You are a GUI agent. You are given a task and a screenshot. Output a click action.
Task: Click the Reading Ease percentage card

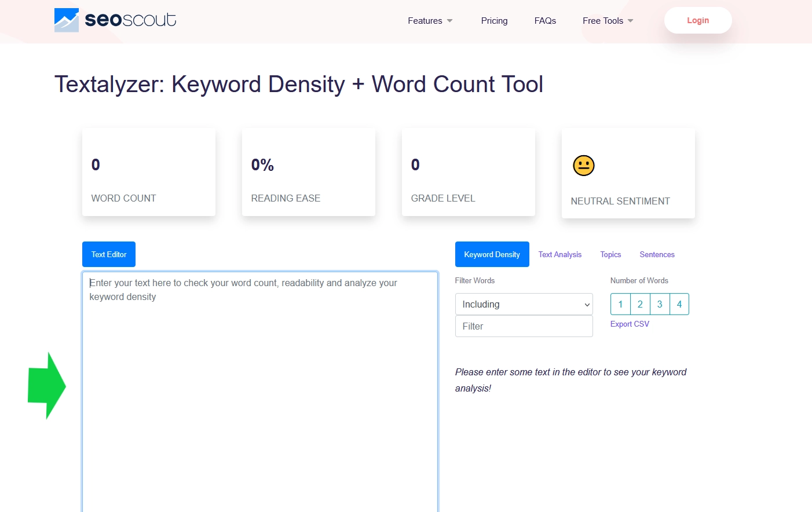pyautogui.click(x=308, y=172)
